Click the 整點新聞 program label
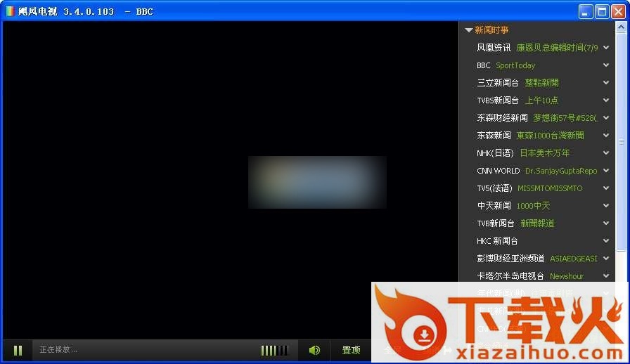The image size is (630, 364). 541,83
